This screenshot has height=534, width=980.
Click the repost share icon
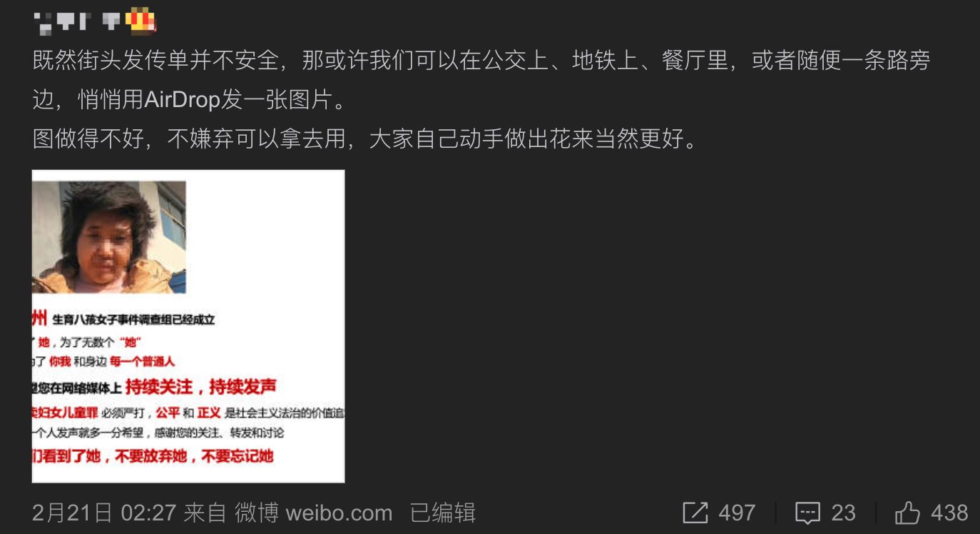point(695,513)
